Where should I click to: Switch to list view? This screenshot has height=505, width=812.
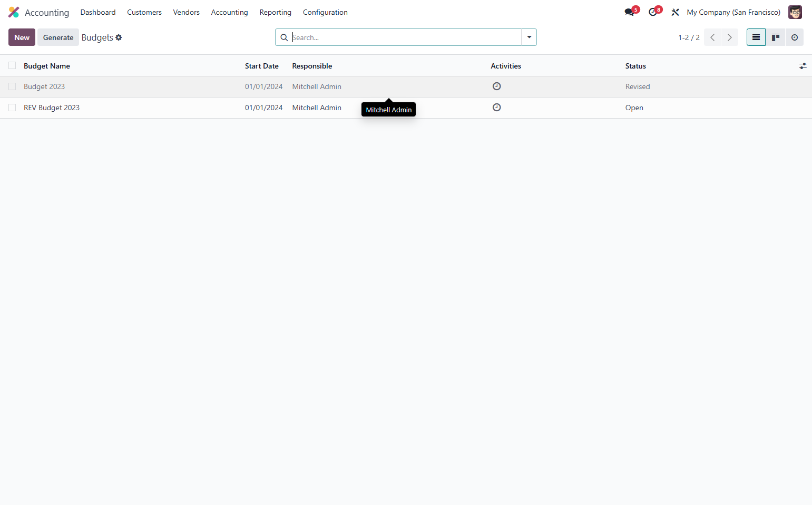756,37
